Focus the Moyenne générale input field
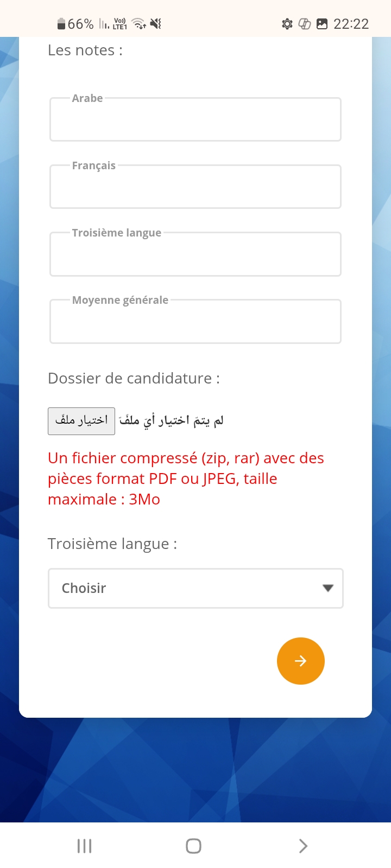 click(195, 321)
